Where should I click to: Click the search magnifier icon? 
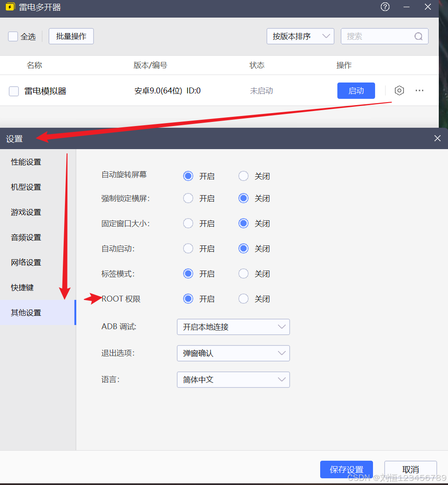pyautogui.click(x=418, y=36)
